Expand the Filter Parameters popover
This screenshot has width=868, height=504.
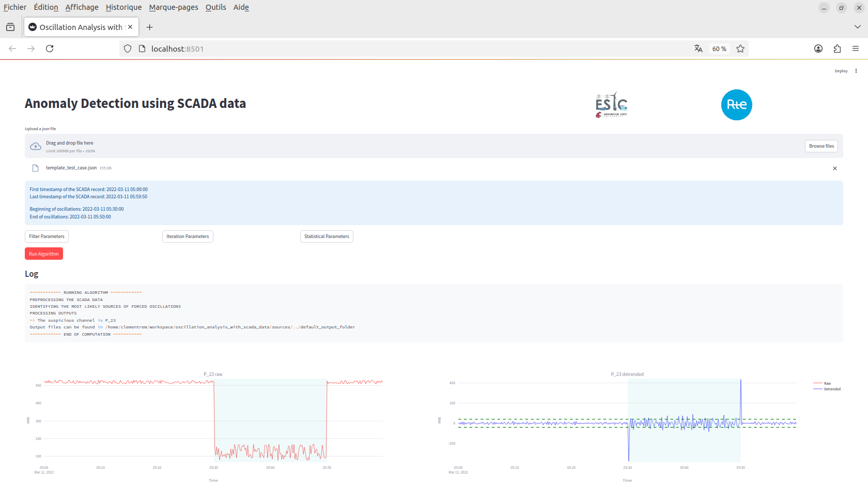click(x=47, y=237)
